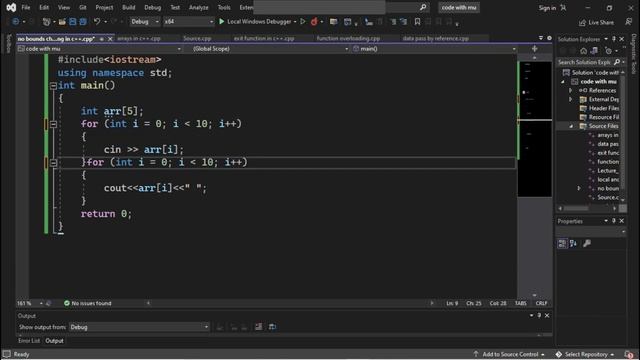This screenshot has width=640, height=360.
Task: Expand the References node
Action: 571,91
